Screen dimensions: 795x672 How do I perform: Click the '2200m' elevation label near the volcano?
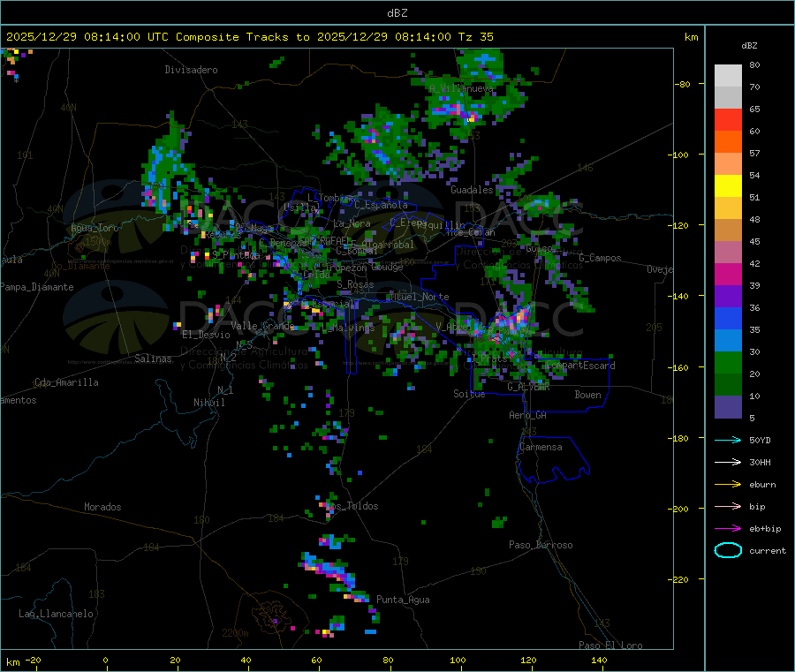(235, 633)
